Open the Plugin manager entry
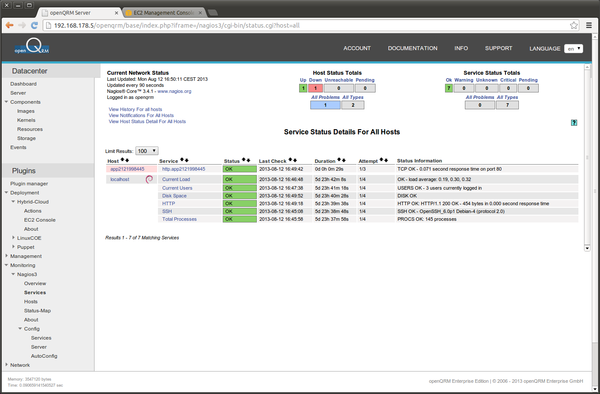 (29, 184)
